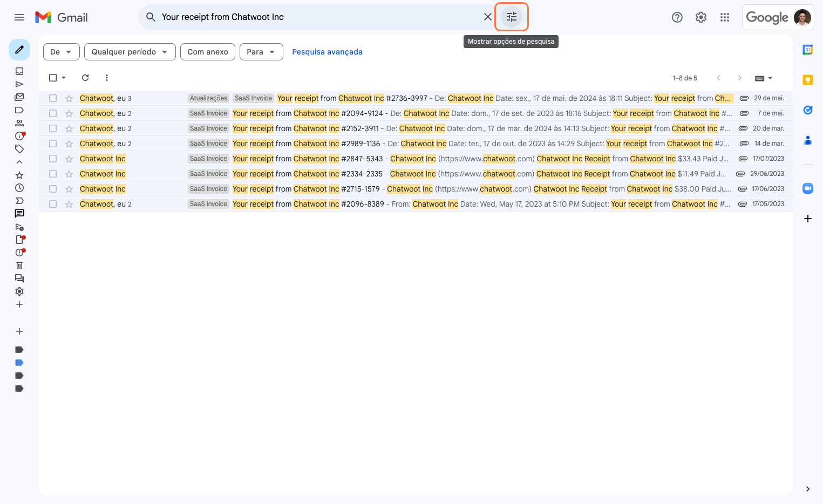Open Scheduled send icon in sidebar
The image size is (823, 504).
(19, 227)
